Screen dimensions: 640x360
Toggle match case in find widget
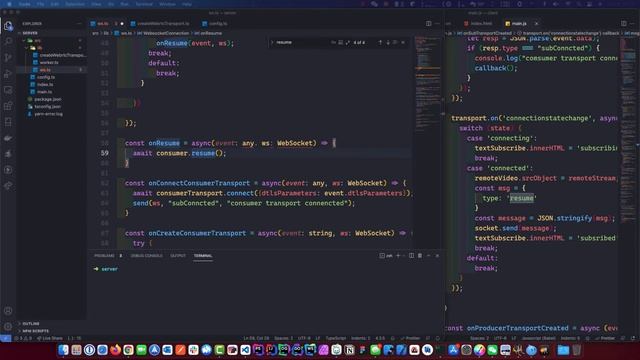point(333,42)
